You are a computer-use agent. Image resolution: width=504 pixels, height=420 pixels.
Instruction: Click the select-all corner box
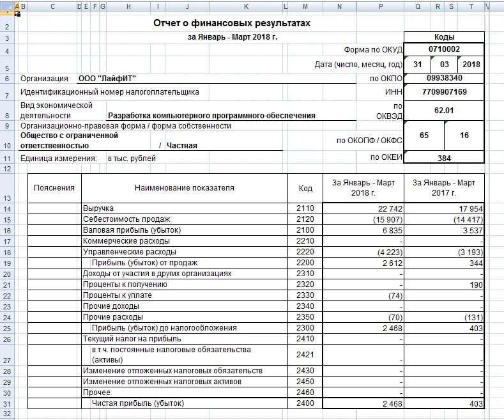coord(7,6)
